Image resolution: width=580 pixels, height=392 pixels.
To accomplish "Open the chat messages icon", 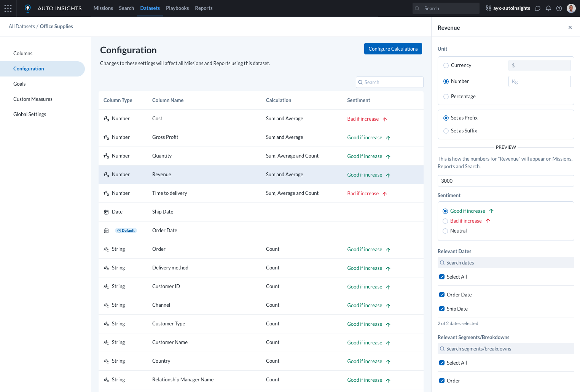I will pyautogui.click(x=538, y=8).
